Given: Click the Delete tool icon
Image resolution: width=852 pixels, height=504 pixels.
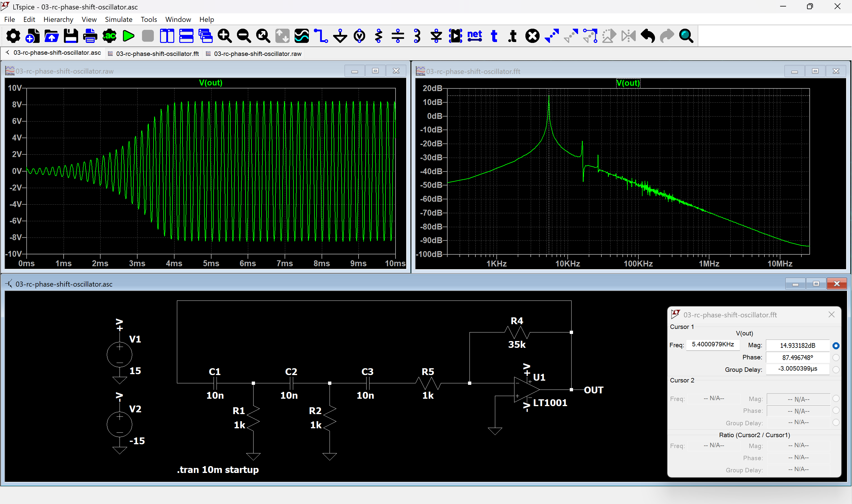Looking at the screenshot, I should point(532,36).
